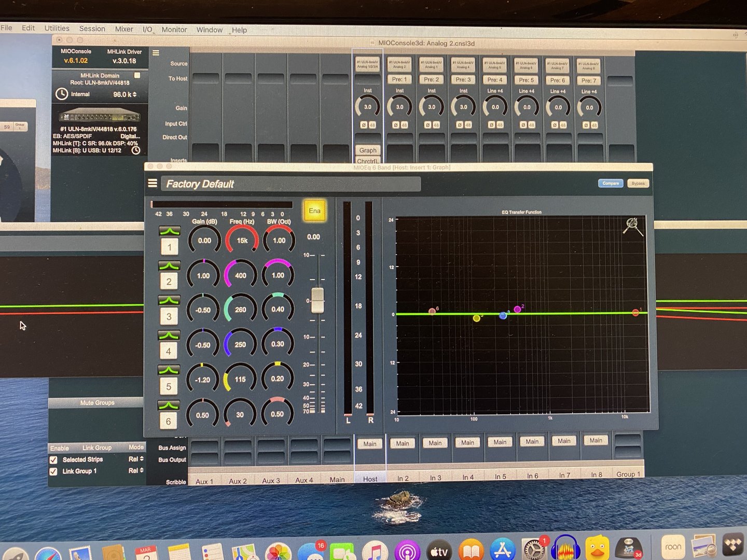The image size is (747, 560).
Task: Uncheck the Selected Strips checkbox
Action: tap(53, 460)
